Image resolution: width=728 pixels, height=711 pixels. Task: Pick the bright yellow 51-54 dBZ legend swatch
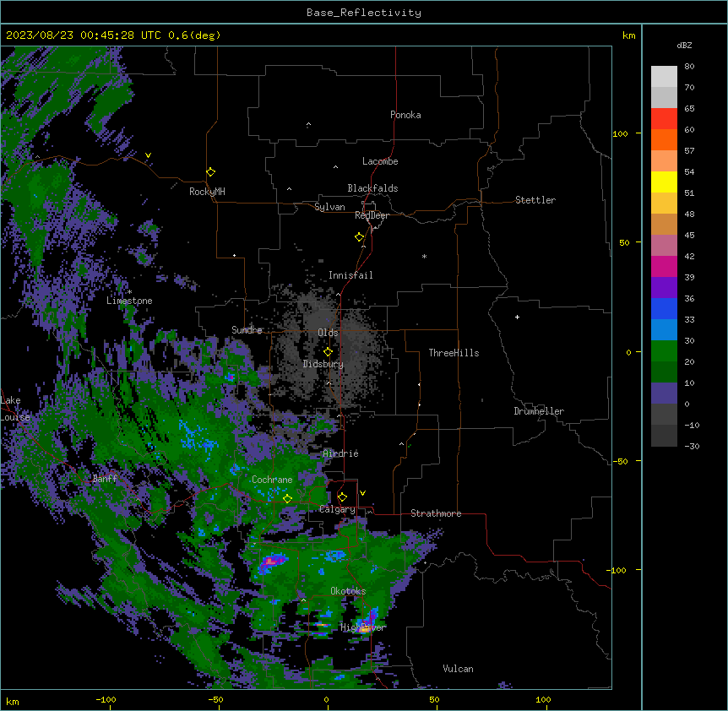point(664,182)
